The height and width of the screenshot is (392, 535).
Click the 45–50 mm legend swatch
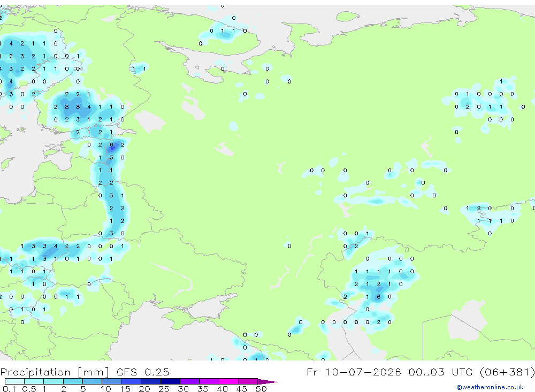click(x=248, y=381)
